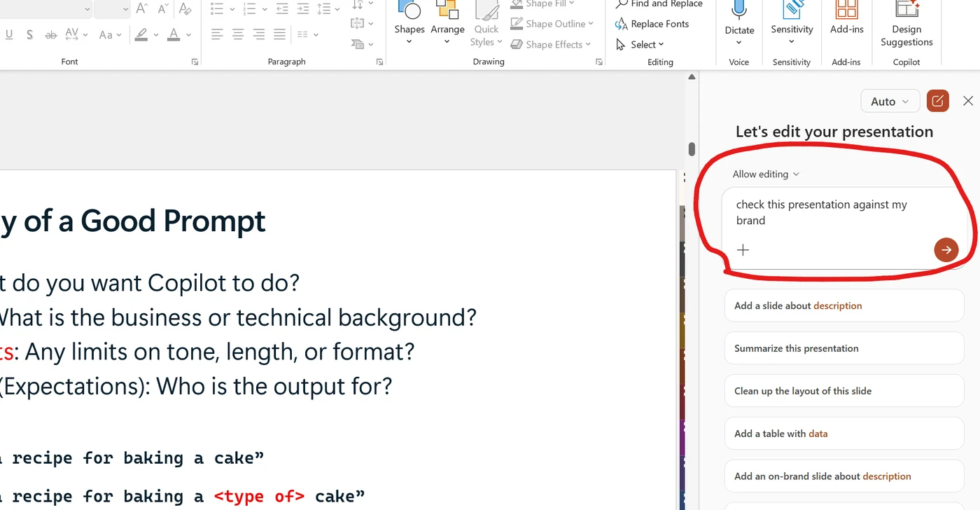This screenshot has height=510, width=980.
Task: Apply the text highlight color
Action: click(142, 34)
